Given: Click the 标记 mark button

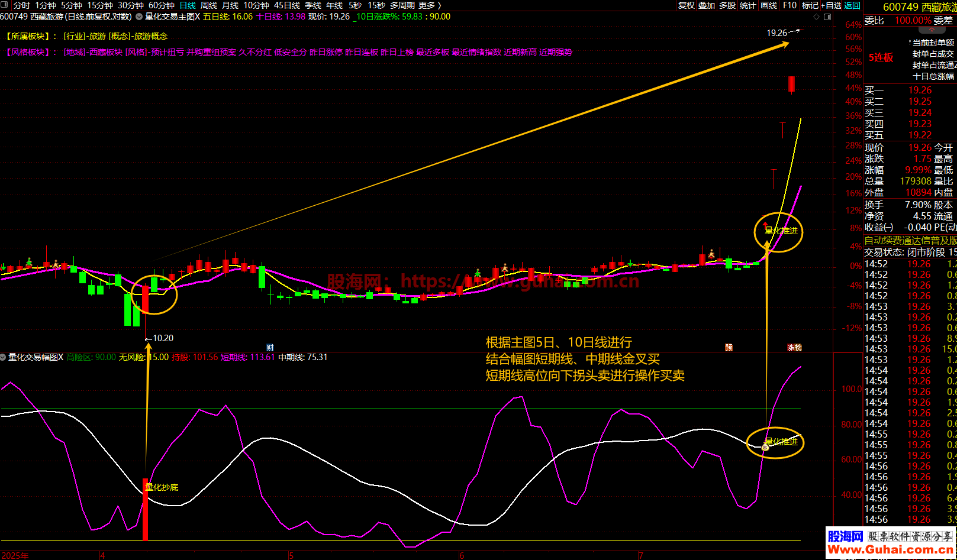Looking at the screenshot, I should coord(810,5).
